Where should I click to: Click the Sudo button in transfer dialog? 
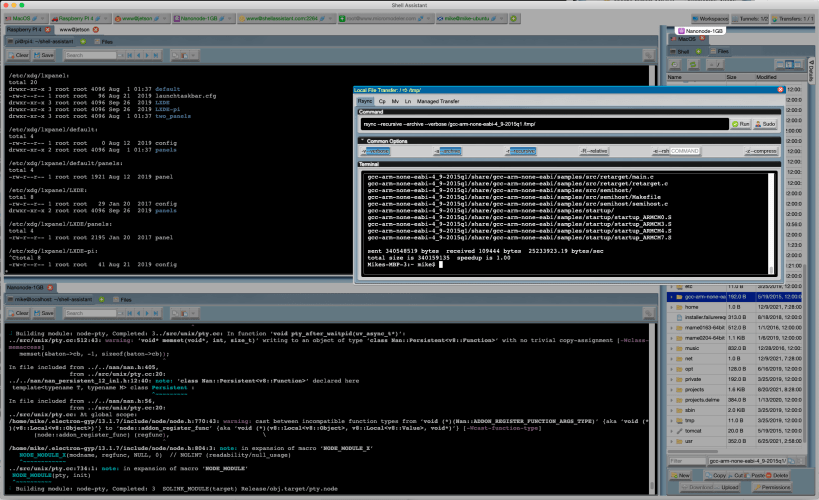click(x=765, y=124)
